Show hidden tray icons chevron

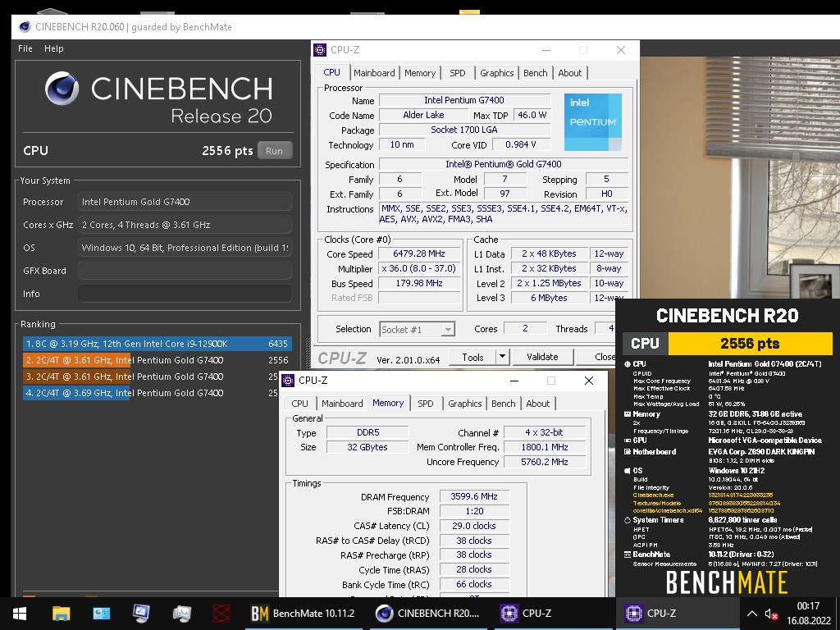[752, 614]
